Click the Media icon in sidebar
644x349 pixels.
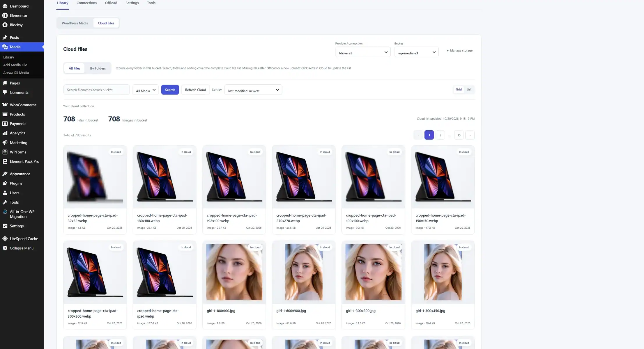[5, 47]
